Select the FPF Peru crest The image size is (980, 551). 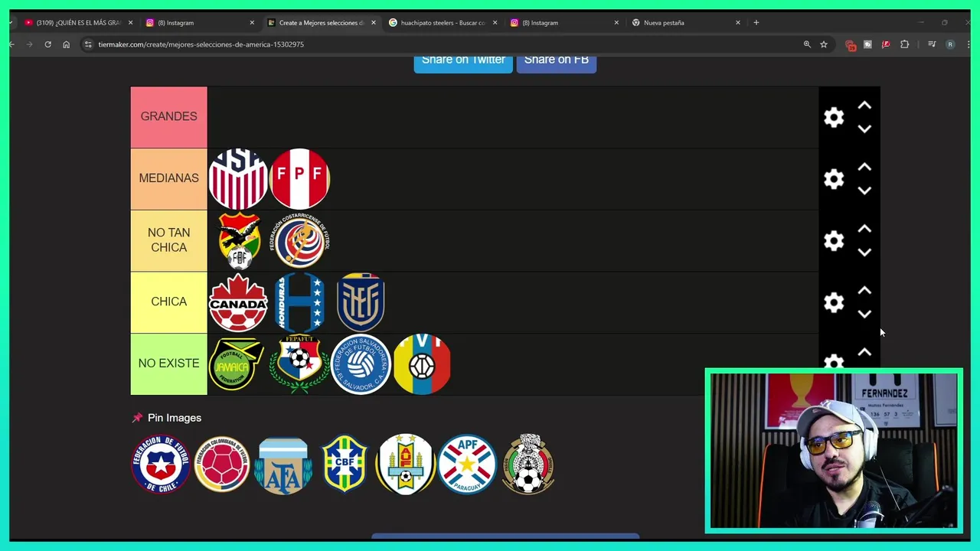[299, 179]
